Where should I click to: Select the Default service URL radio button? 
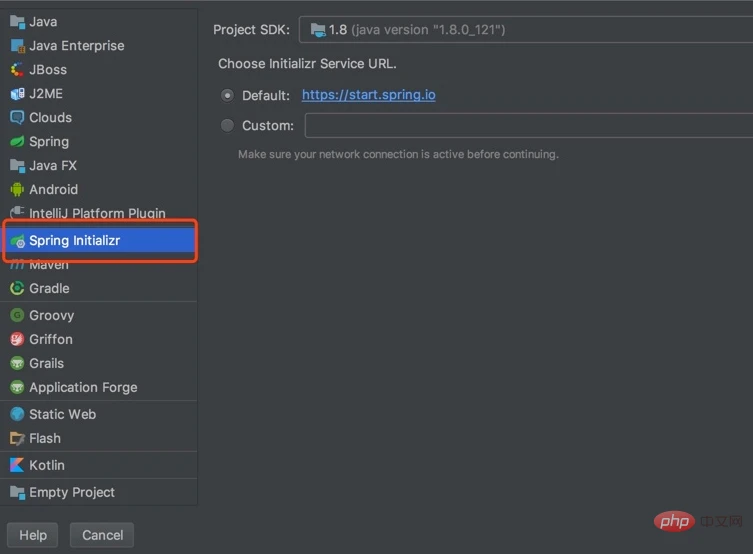227,96
